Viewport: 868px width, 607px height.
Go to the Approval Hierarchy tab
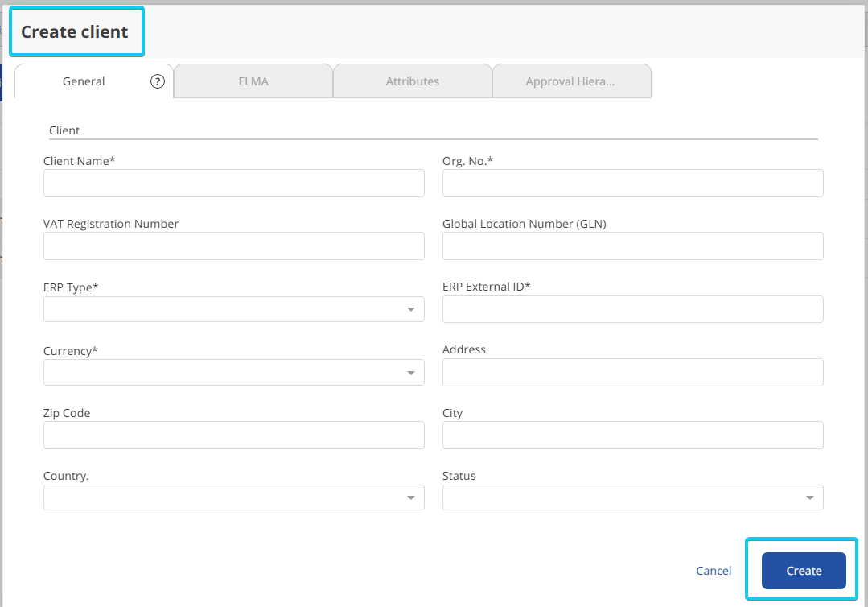(x=571, y=81)
